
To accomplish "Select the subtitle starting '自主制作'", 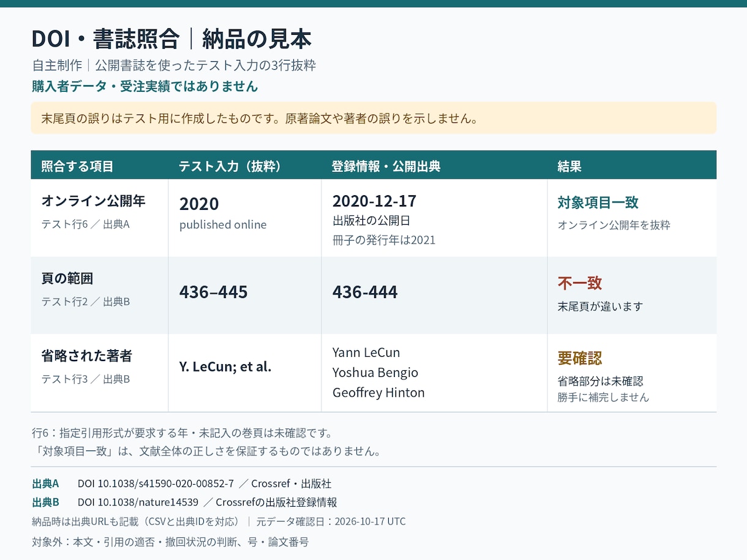I will [174, 65].
